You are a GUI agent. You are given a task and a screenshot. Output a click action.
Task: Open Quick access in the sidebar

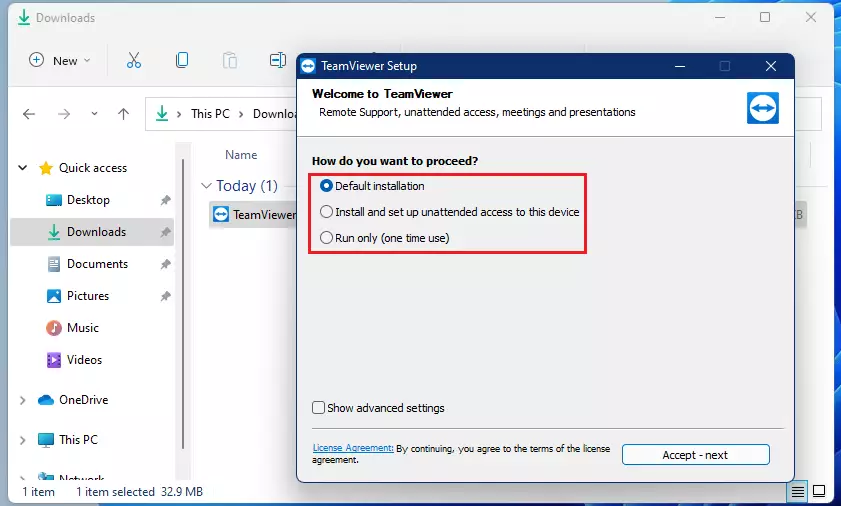click(x=93, y=168)
